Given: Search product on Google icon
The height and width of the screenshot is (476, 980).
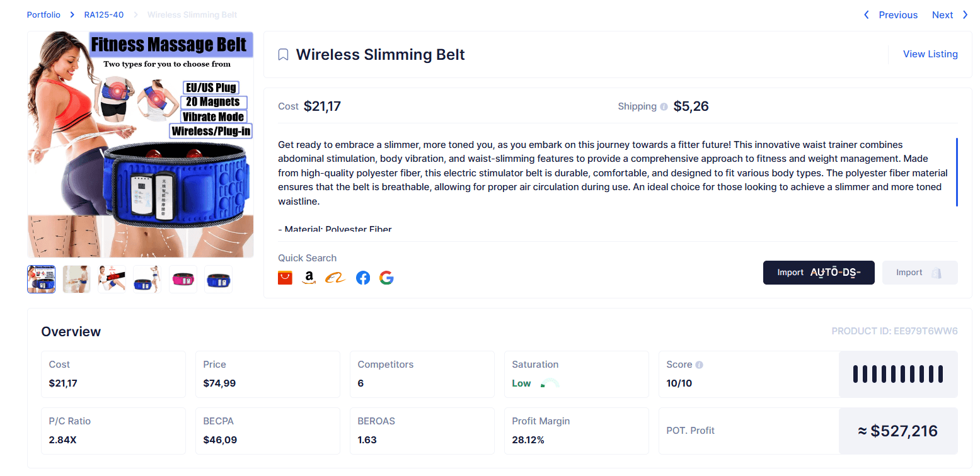Looking at the screenshot, I should pos(386,278).
